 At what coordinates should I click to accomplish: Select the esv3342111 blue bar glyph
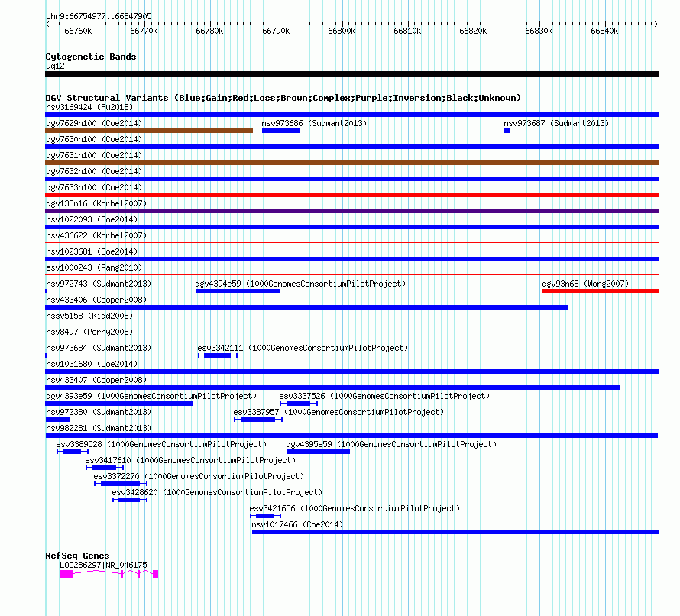coord(218,355)
